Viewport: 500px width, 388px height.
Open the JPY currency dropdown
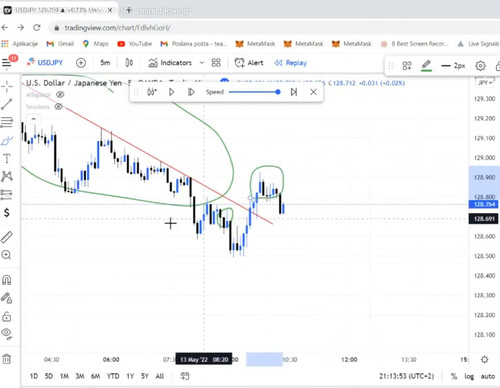coord(485,83)
